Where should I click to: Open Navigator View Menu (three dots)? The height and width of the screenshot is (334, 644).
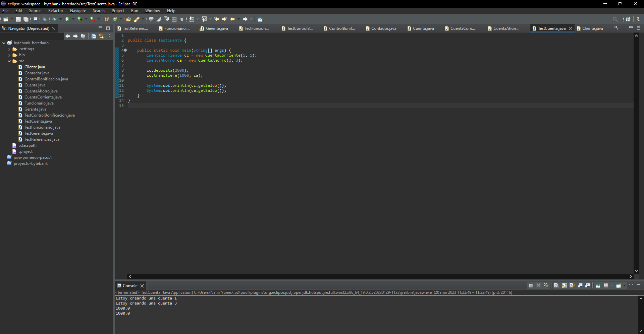click(x=109, y=36)
